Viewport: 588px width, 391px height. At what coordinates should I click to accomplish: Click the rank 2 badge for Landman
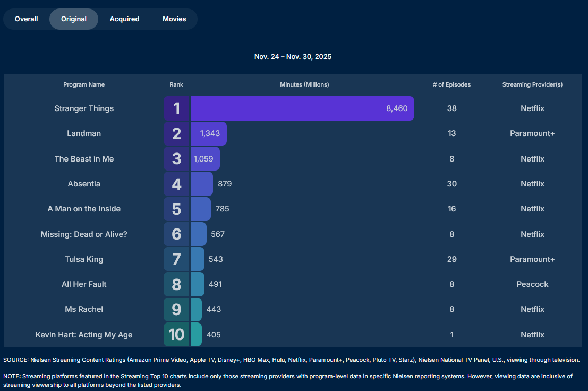tap(177, 133)
